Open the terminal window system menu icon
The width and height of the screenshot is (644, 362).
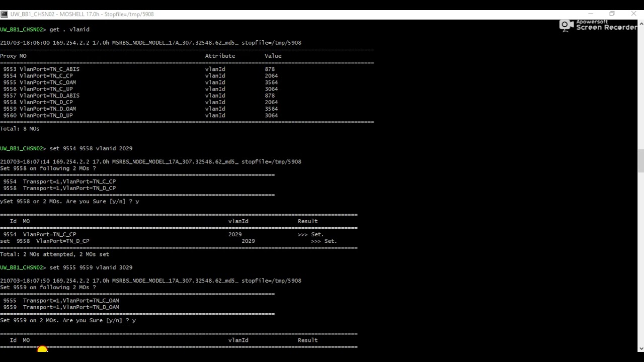[x=4, y=14]
